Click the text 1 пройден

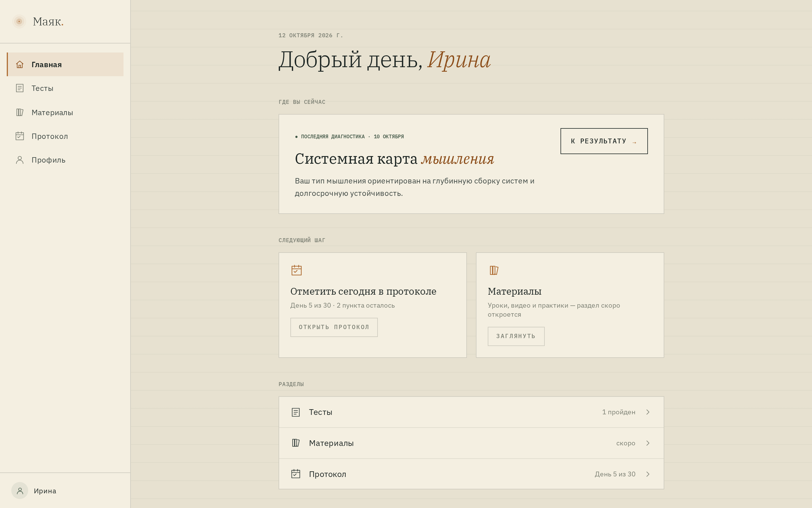619,412
